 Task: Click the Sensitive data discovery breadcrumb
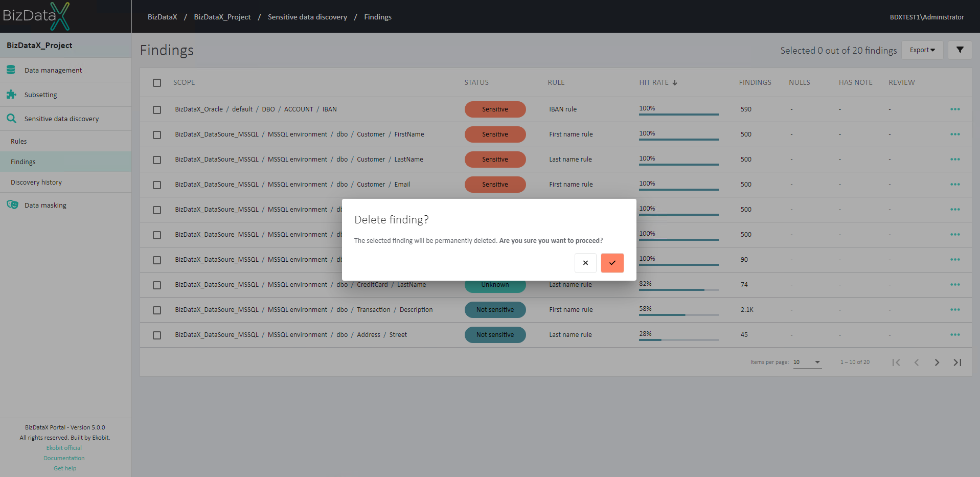coord(307,17)
